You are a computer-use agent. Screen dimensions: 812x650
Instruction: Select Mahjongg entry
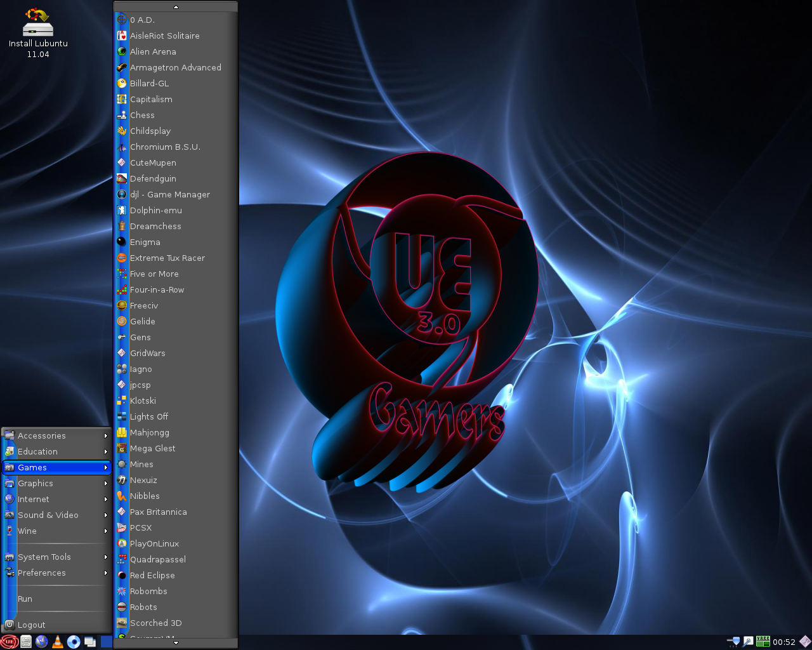pyautogui.click(x=176, y=432)
